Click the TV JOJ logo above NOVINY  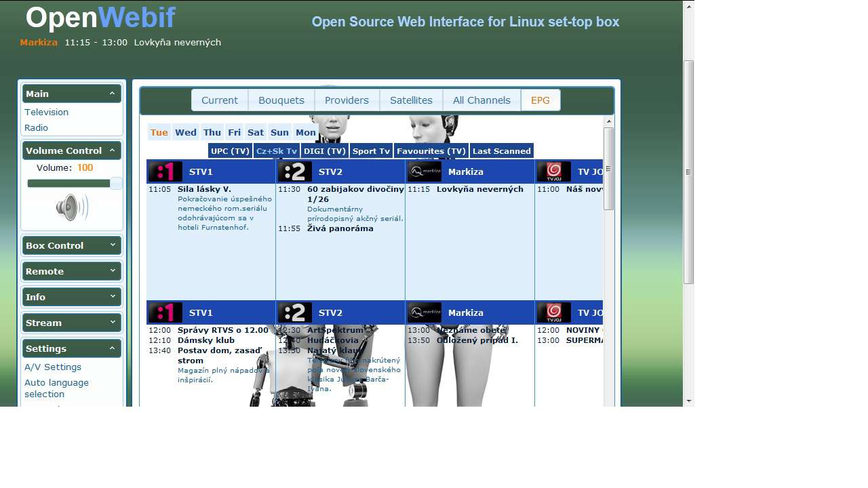pyautogui.click(x=554, y=312)
